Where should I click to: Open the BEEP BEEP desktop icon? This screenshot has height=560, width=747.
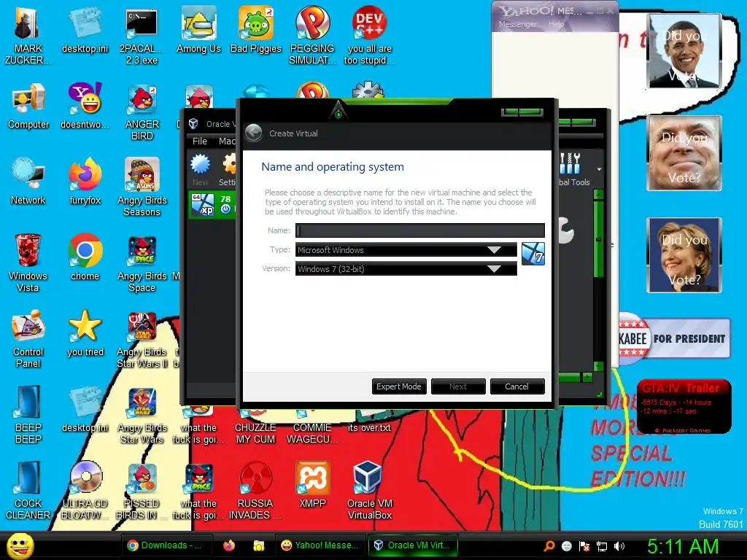[28, 414]
